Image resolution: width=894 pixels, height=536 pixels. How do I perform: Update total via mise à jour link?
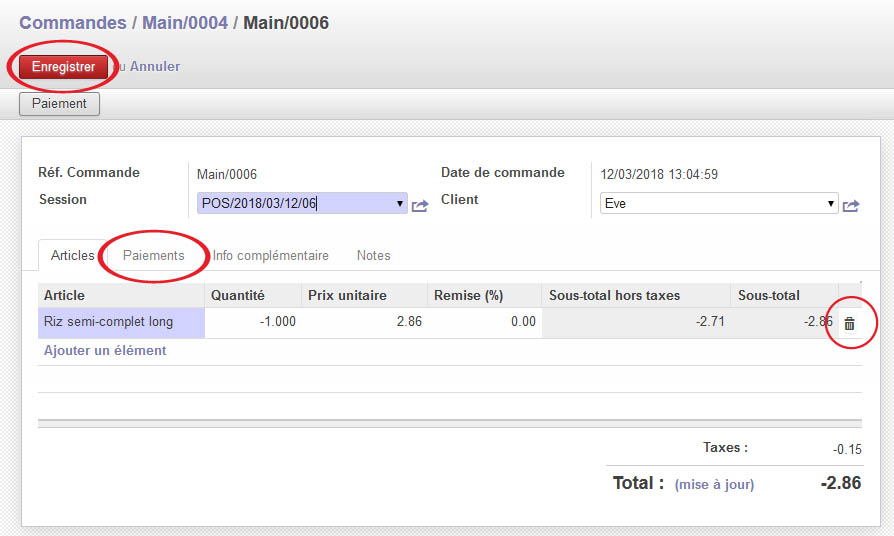[x=714, y=484]
